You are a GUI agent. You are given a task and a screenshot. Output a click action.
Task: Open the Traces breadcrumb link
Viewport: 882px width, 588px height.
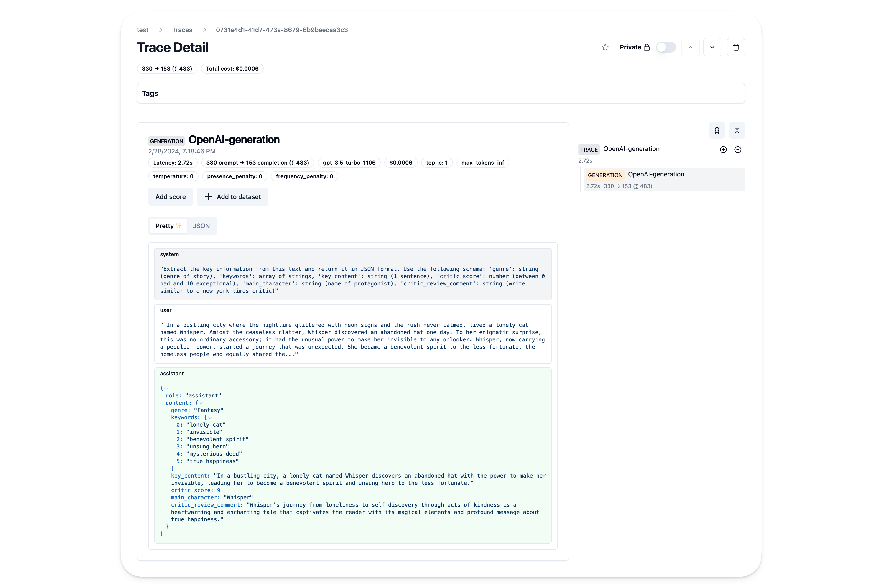click(x=182, y=30)
